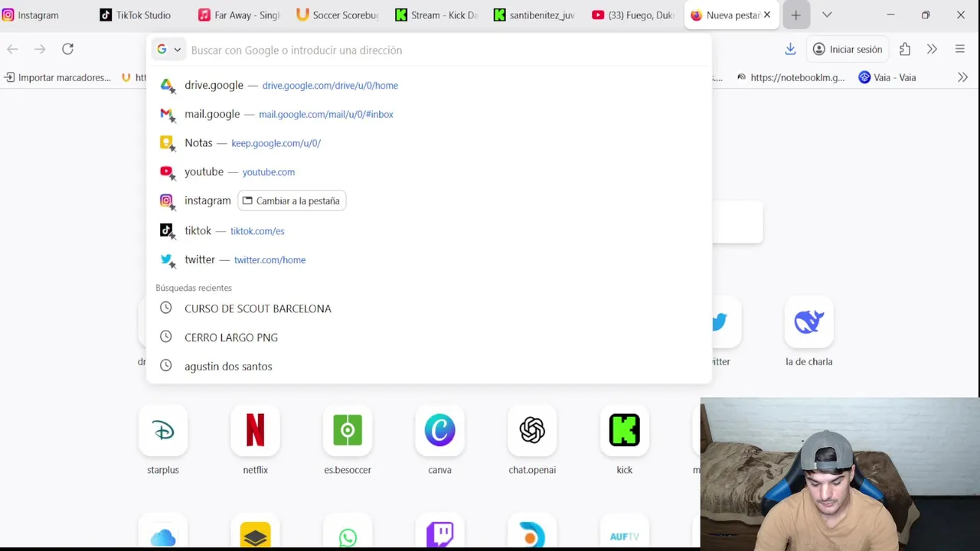Image resolution: width=980 pixels, height=551 pixels.
Task: Select the TikTok suggestion icon
Action: (x=166, y=230)
